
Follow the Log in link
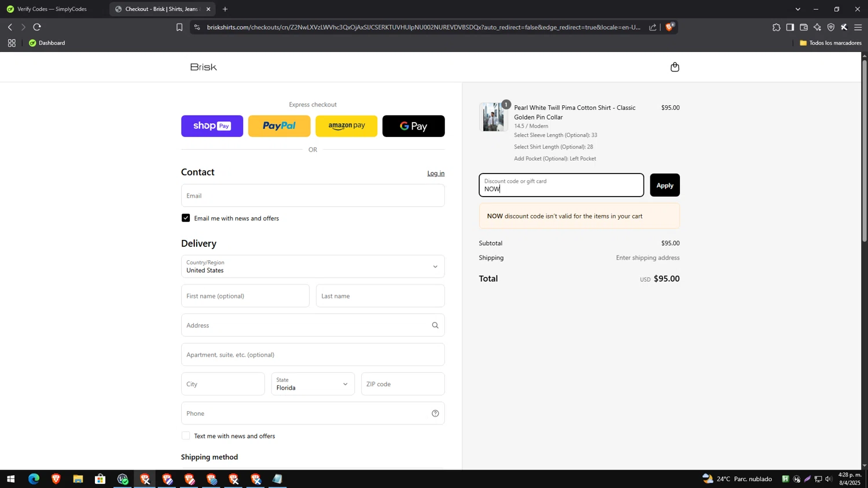point(436,173)
